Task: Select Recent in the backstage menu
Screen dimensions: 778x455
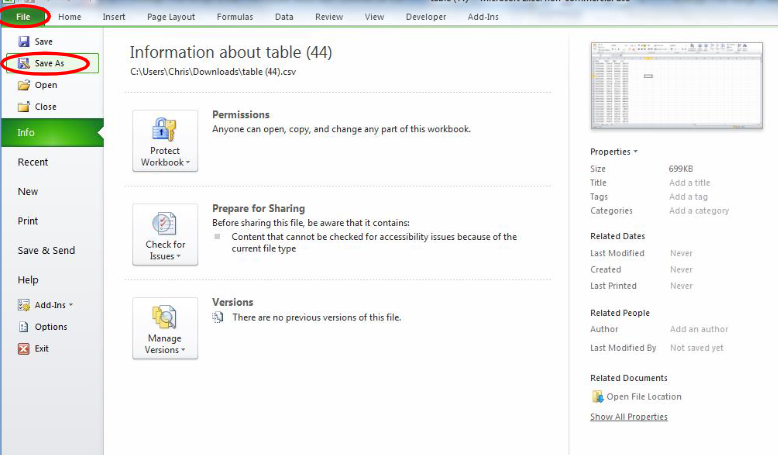Action: 33,162
